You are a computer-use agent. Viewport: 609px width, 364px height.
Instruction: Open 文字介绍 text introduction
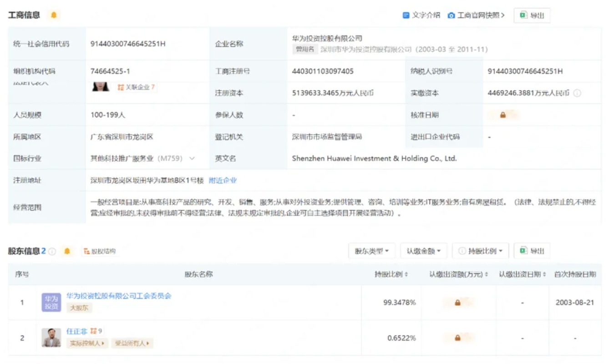[x=421, y=15]
